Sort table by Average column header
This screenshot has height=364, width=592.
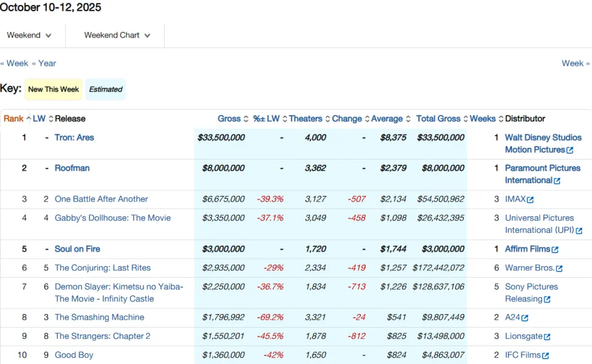pos(387,119)
